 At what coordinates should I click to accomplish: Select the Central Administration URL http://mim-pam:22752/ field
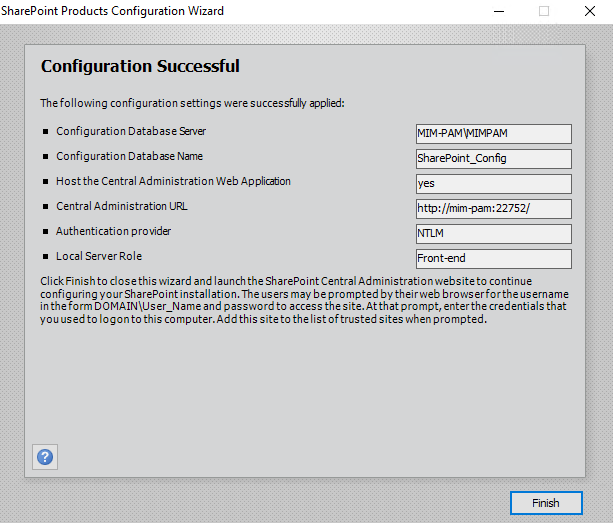493,208
